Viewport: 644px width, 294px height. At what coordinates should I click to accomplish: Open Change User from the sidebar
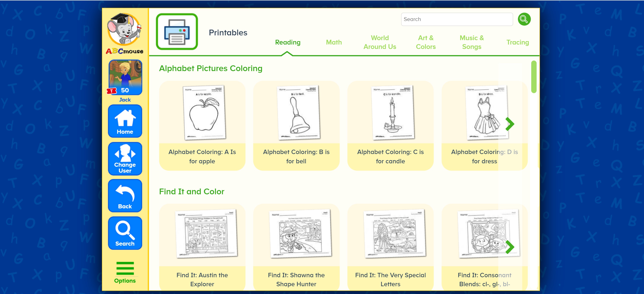(x=125, y=158)
